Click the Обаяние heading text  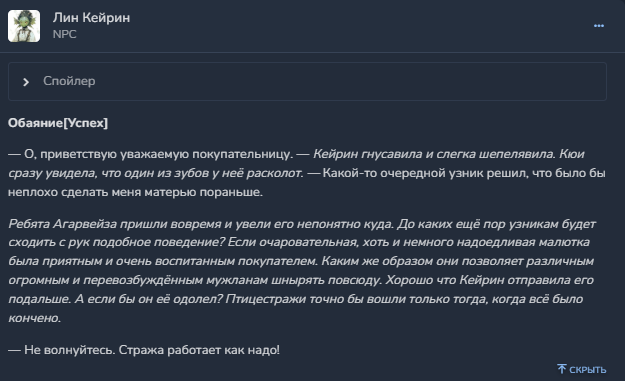click(35, 123)
